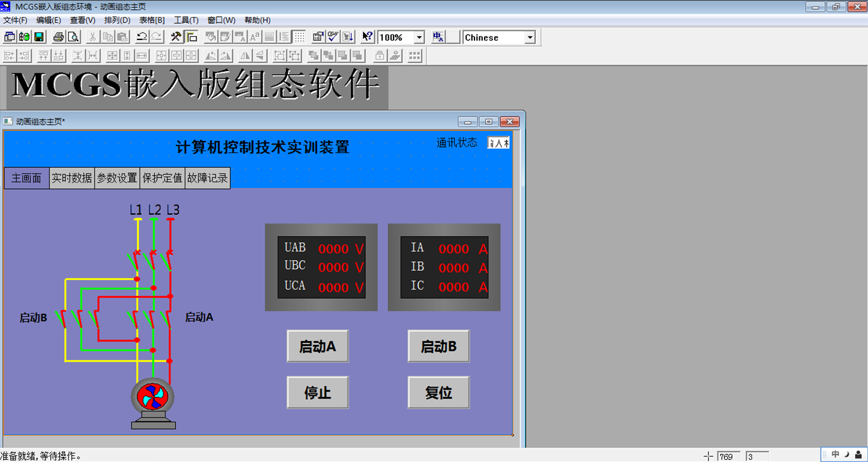Open the 表格[B] menu

tap(152, 20)
